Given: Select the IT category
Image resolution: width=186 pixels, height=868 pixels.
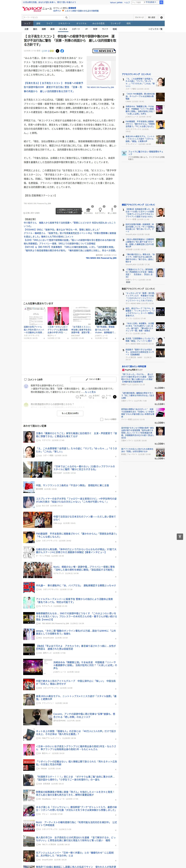Looking at the screenshot, I should click(x=86, y=29).
